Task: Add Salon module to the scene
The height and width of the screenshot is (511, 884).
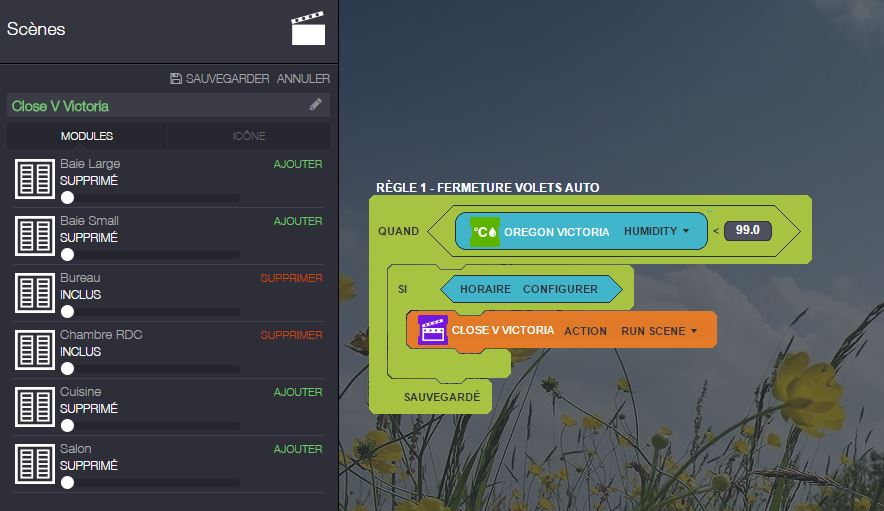Action: 298,450
